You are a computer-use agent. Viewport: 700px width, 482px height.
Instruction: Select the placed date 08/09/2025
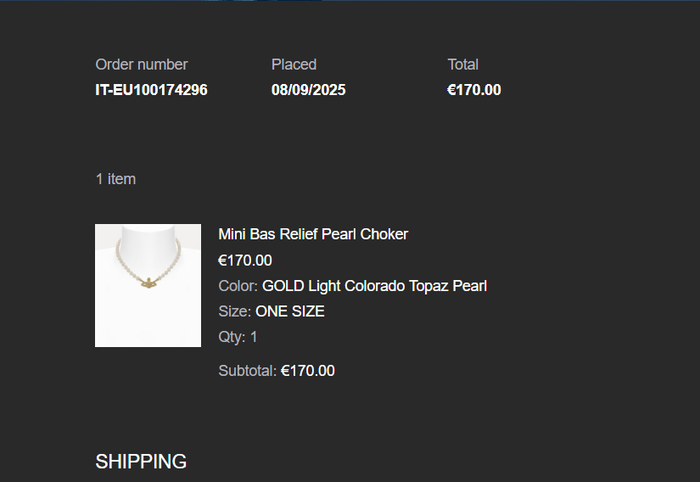click(x=308, y=90)
